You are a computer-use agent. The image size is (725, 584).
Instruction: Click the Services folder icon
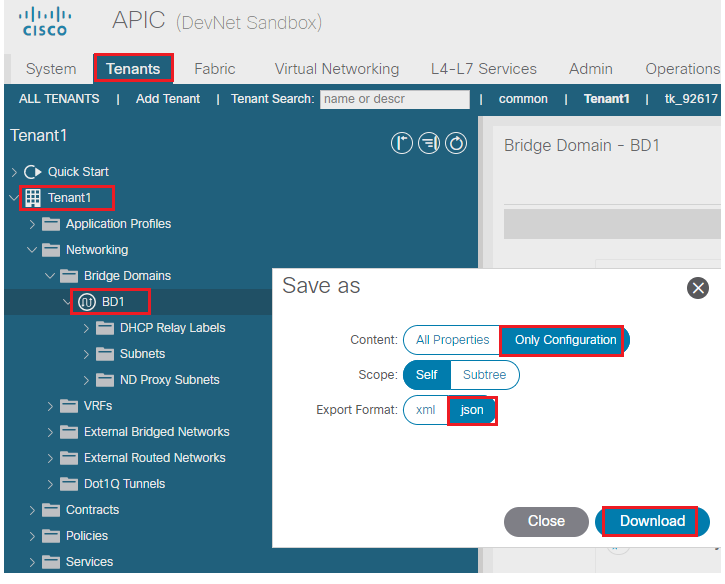tap(51, 562)
